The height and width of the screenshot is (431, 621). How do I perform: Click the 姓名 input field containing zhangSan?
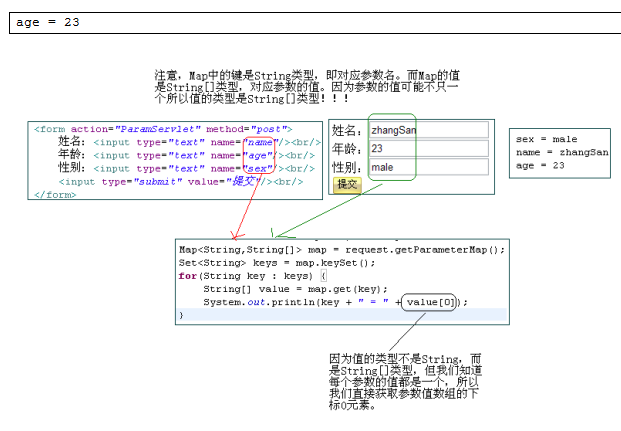tap(429, 130)
